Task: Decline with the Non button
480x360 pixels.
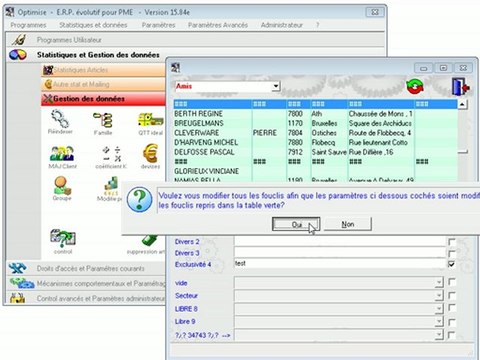Action: (348, 224)
